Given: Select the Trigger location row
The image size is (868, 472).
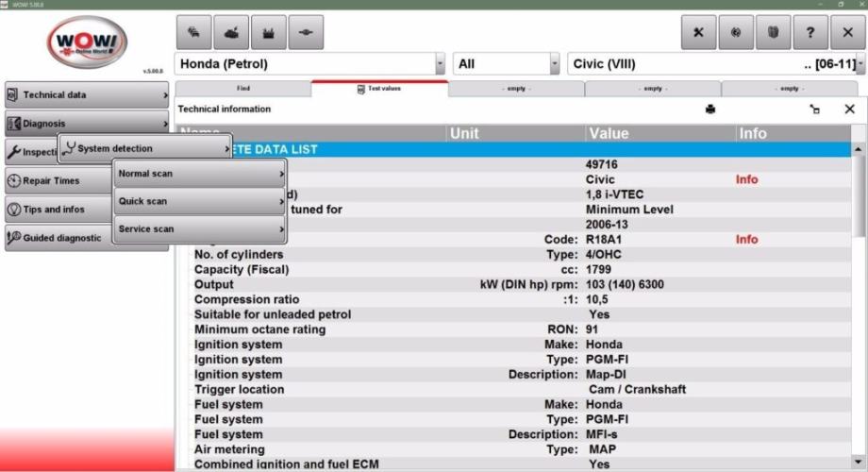Looking at the screenshot, I should click(x=513, y=390).
